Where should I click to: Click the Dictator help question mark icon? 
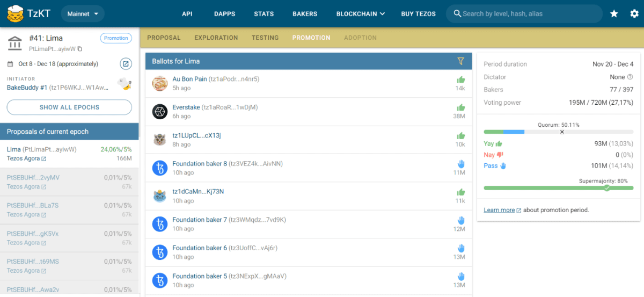(630, 77)
